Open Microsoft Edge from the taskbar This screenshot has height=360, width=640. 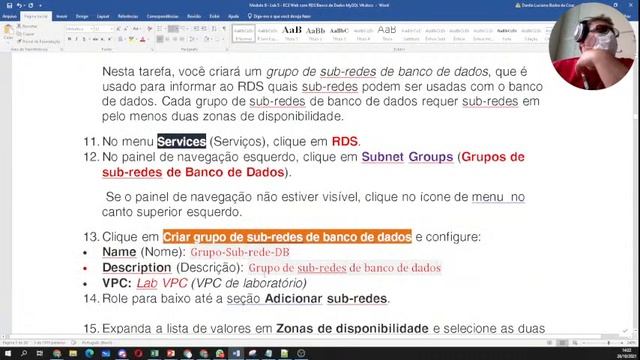coord(89,353)
